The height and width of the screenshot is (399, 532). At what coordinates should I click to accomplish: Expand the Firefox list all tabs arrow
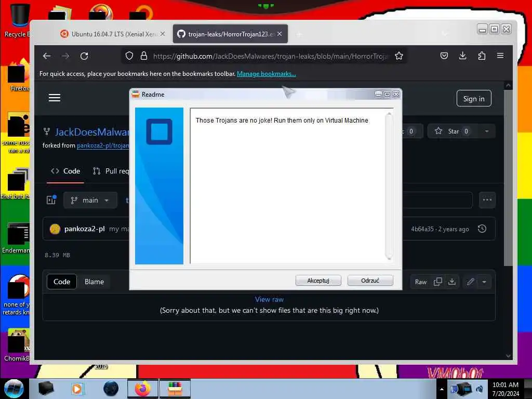445,34
